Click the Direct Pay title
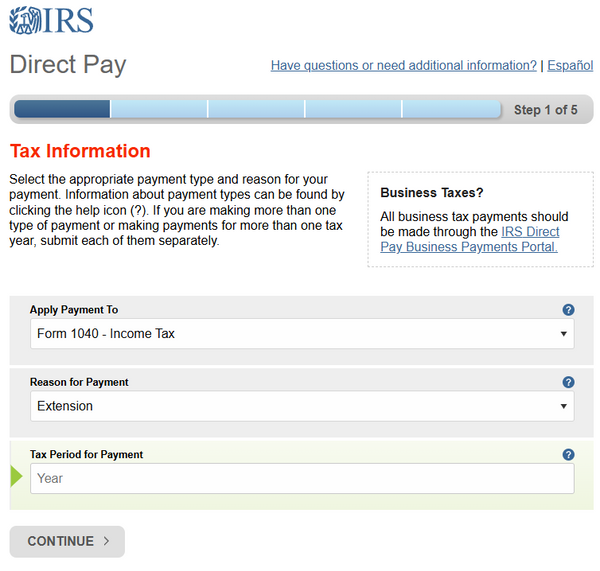Viewport: 600px width, 571px height. click(x=68, y=65)
